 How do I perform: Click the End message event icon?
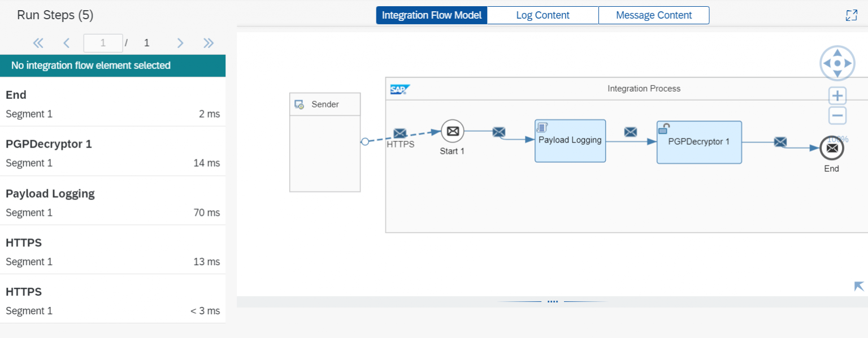point(831,149)
